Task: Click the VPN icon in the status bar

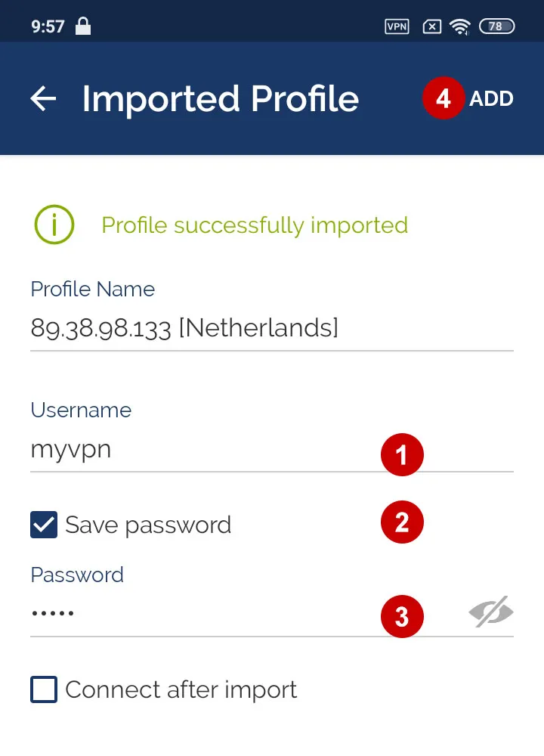Action: pos(396,26)
